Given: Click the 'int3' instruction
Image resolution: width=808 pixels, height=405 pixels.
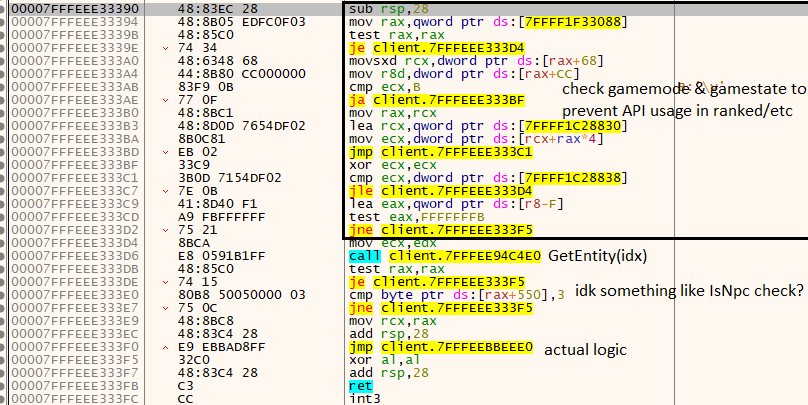Looking at the screenshot, I should (365, 398).
